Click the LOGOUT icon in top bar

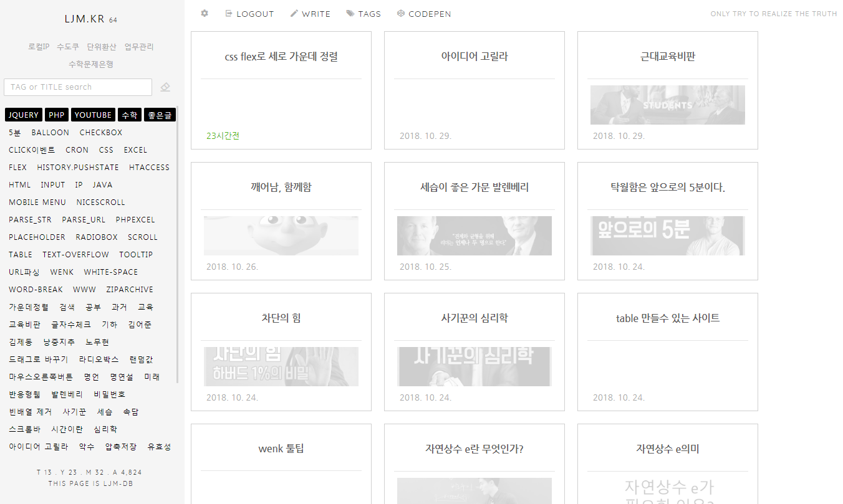pyautogui.click(x=229, y=13)
